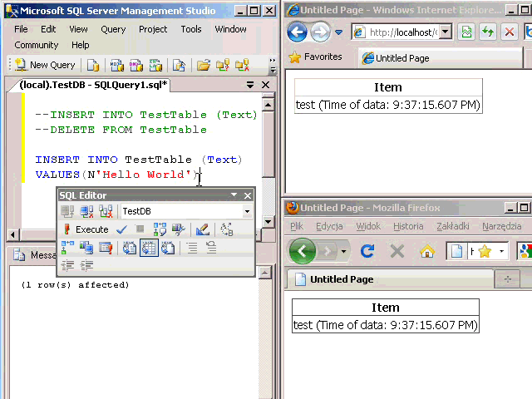Click Specify Values for Template Parameters icon
This screenshot has width=532, height=399.
tap(227, 229)
